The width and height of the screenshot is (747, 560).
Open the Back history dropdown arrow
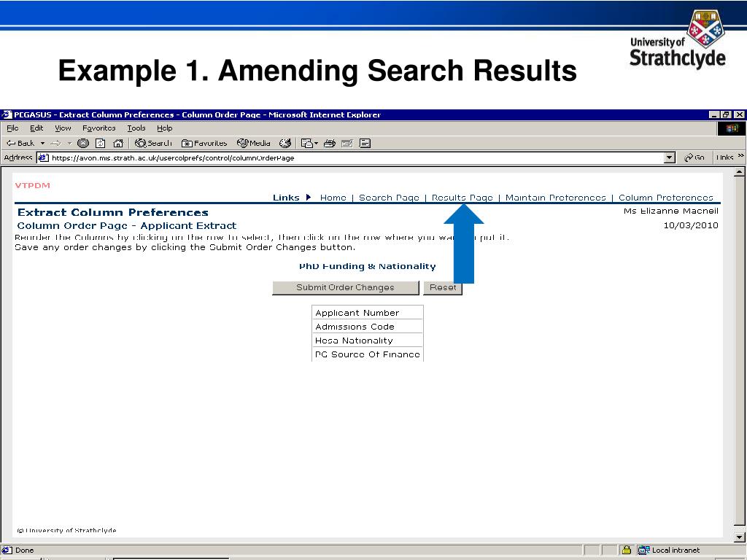42,143
